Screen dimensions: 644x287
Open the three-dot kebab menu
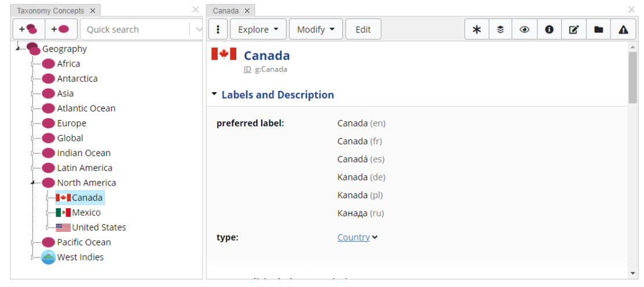pos(218,30)
